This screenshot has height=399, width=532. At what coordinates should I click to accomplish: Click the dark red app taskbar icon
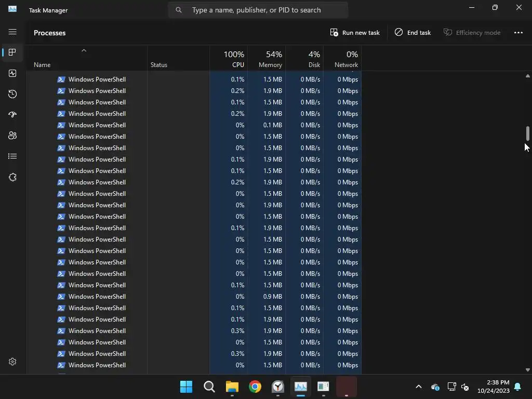pyautogui.click(x=347, y=387)
